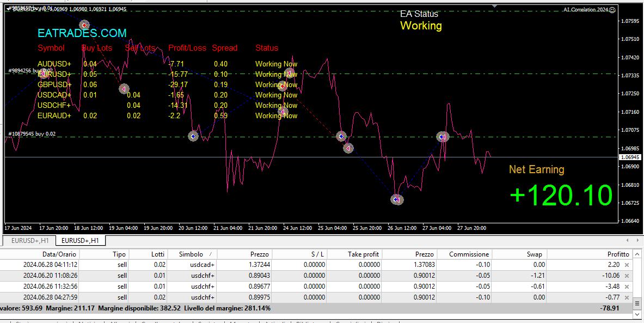Click the smiley icon beside AI Correlation 2024

click(612, 9)
